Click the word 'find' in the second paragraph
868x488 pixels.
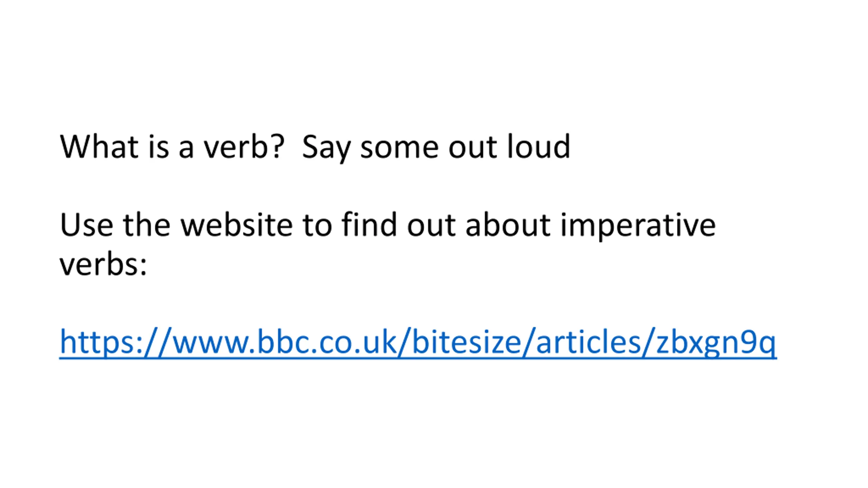tap(369, 224)
